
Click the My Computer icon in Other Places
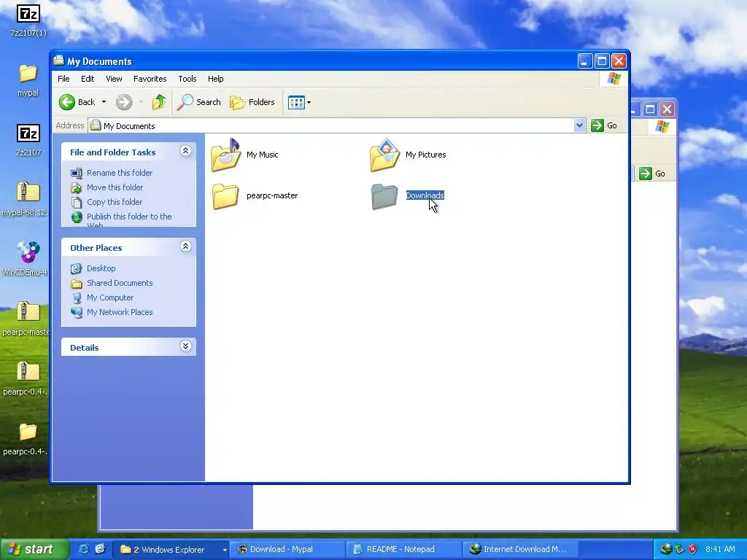[x=77, y=298]
